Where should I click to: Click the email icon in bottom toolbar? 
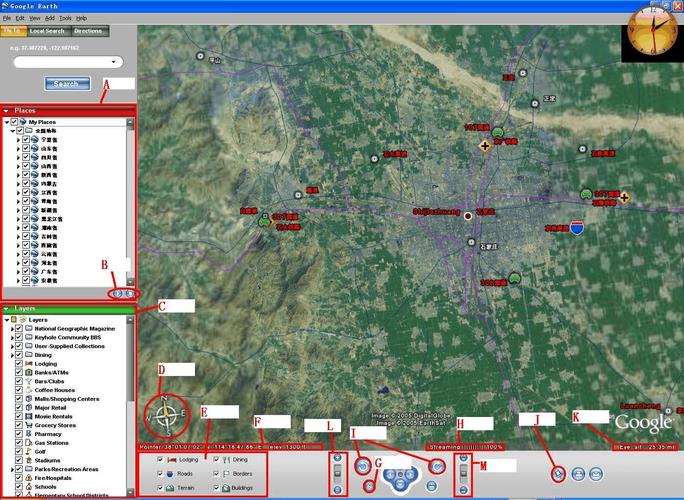click(x=597, y=474)
